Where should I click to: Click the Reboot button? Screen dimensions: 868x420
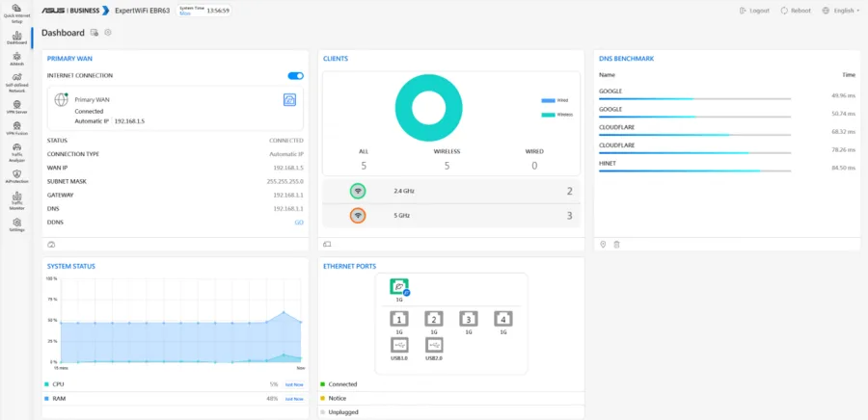796,11
